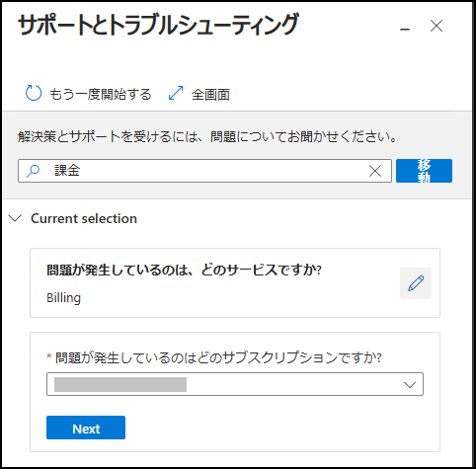The image size is (476, 469).
Task: Click the restart circular arrow icon
Action: click(x=34, y=93)
